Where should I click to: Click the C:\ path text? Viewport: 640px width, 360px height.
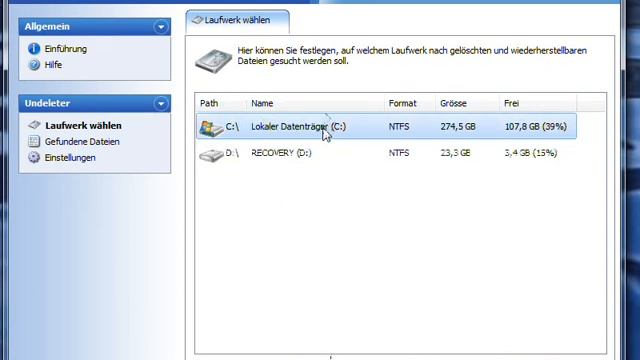point(232,127)
